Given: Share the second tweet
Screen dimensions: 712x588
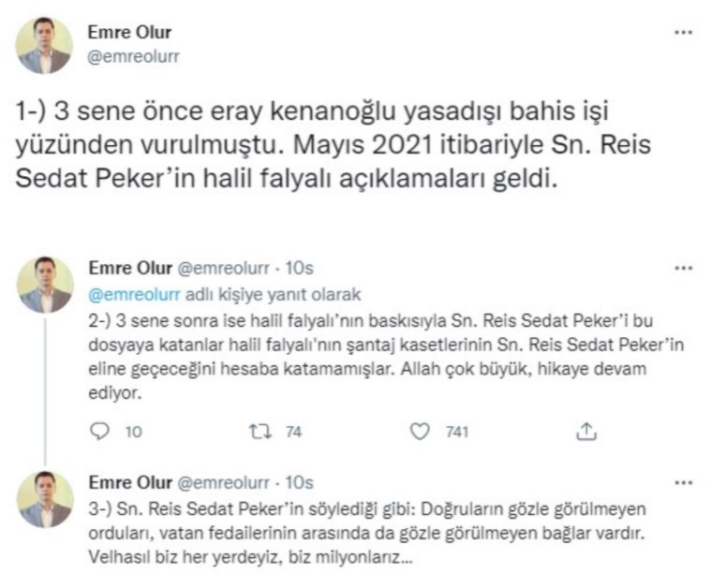Looking at the screenshot, I should pyautogui.click(x=586, y=431).
